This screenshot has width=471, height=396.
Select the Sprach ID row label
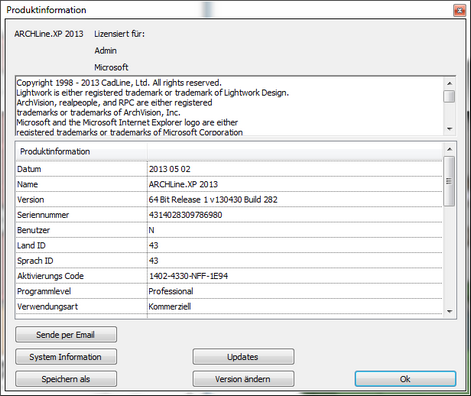35,261
